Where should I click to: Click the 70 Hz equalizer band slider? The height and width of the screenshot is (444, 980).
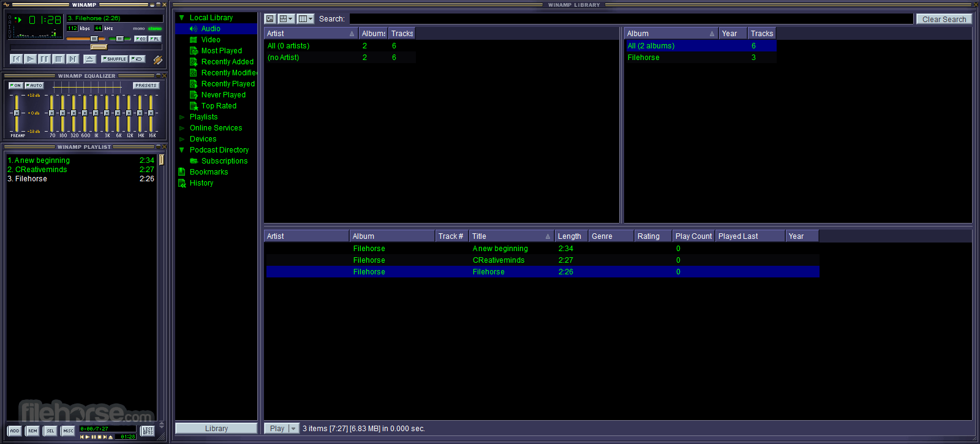(51, 113)
